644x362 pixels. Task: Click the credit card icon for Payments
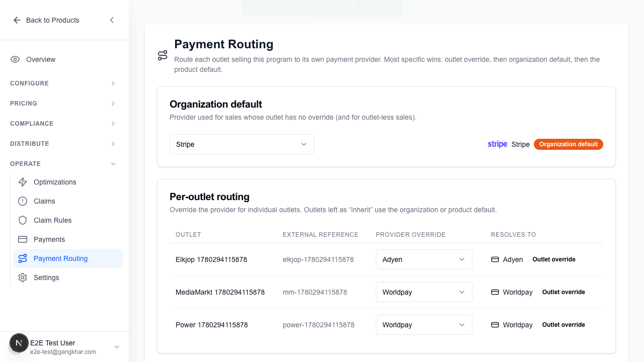23,239
